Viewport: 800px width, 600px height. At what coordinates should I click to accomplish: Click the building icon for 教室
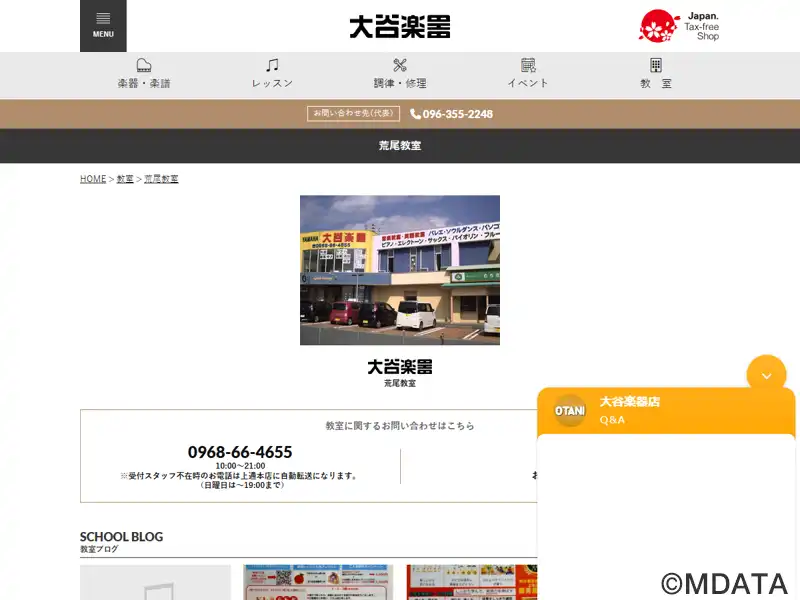[656, 65]
